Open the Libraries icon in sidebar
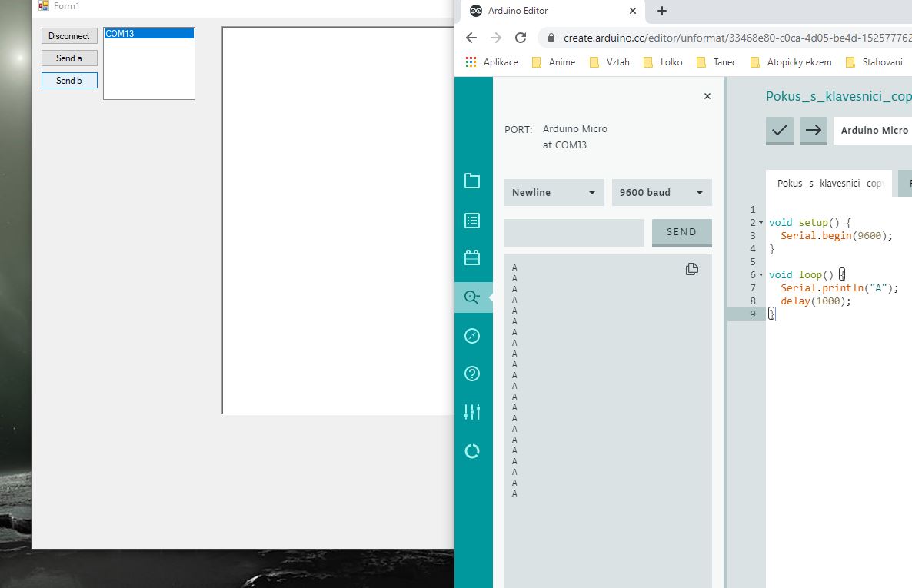The width and height of the screenshot is (912, 588). click(472, 257)
